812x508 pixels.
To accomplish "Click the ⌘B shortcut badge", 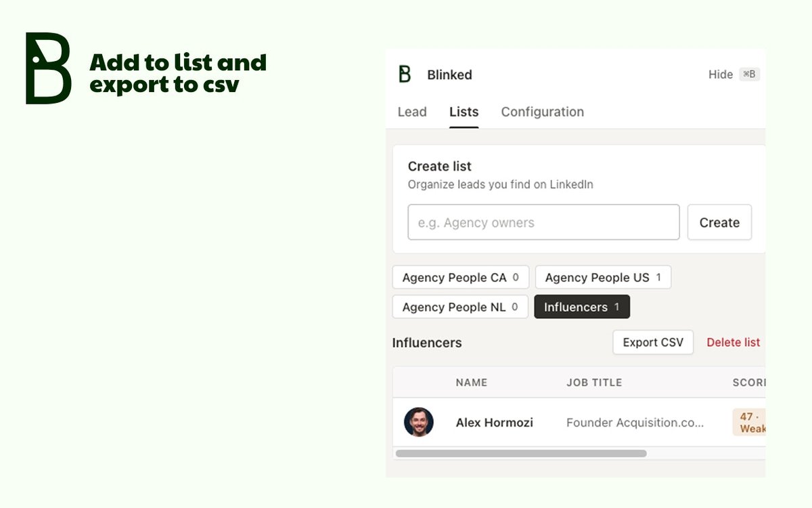I will coord(749,75).
